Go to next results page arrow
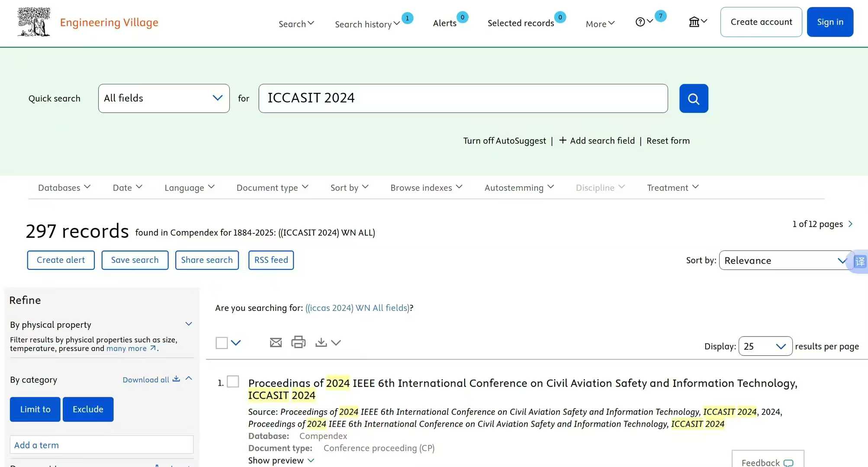The height and width of the screenshot is (467, 868). coord(850,224)
